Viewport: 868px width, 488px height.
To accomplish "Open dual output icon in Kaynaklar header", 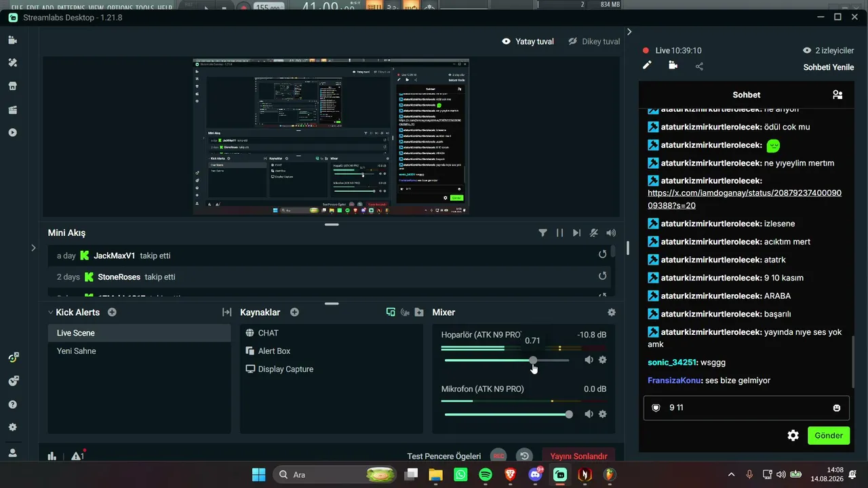I will tap(391, 312).
